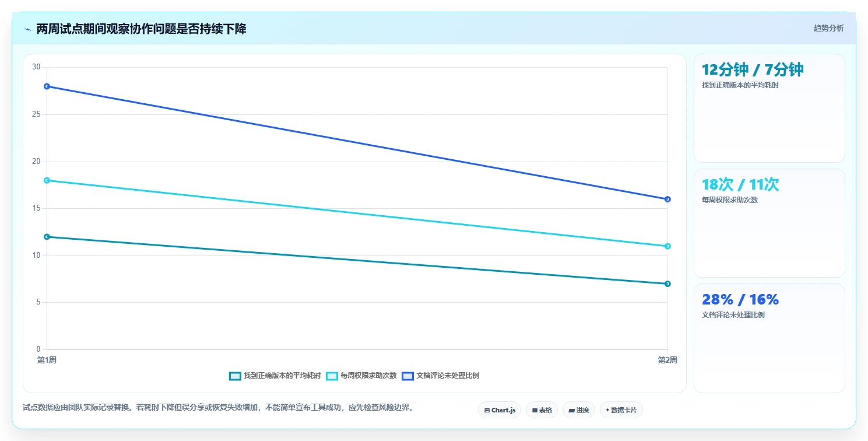Click the 趋势分析 label in header
868x441 pixels.
coord(828,28)
